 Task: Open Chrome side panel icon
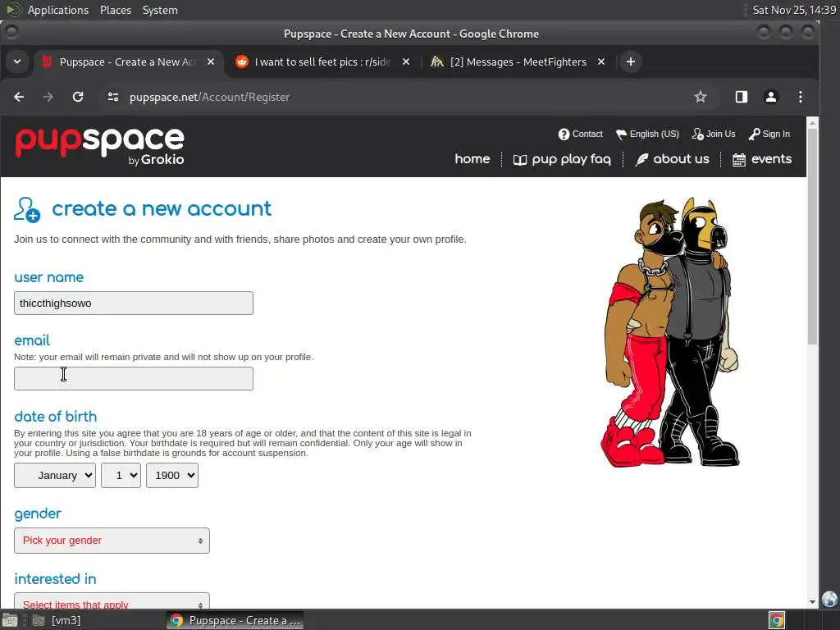pyautogui.click(x=742, y=97)
